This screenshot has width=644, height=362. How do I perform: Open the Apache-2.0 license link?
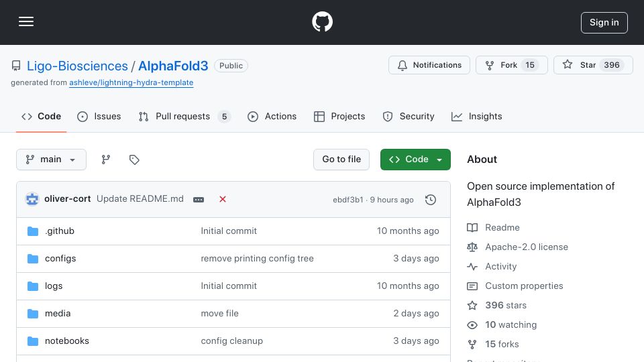(517, 247)
